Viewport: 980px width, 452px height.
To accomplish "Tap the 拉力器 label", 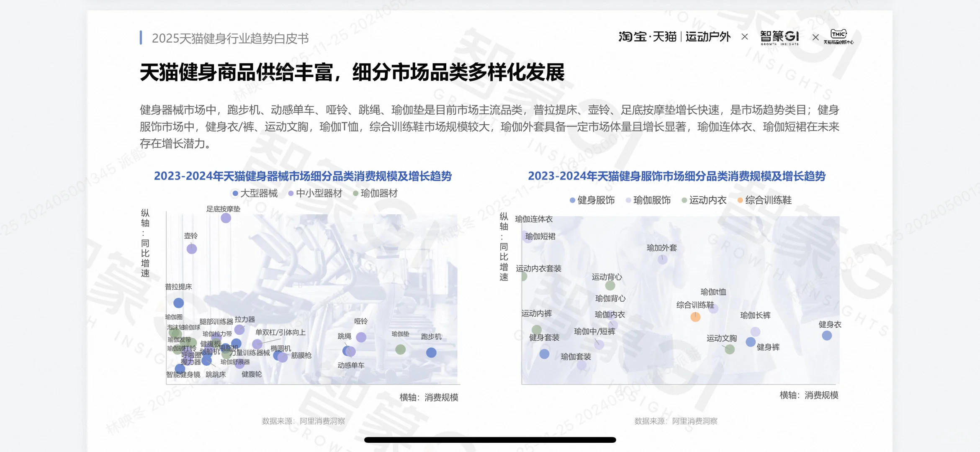I will tap(245, 319).
